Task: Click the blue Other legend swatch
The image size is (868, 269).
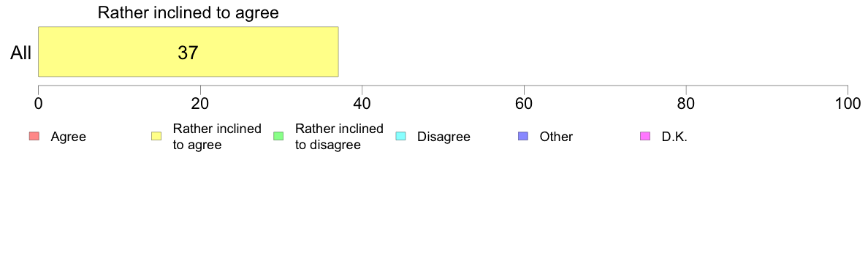Action: [523, 136]
